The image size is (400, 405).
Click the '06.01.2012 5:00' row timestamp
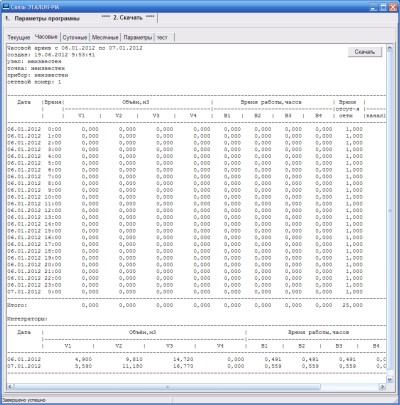pyautogui.click(x=34, y=163)
